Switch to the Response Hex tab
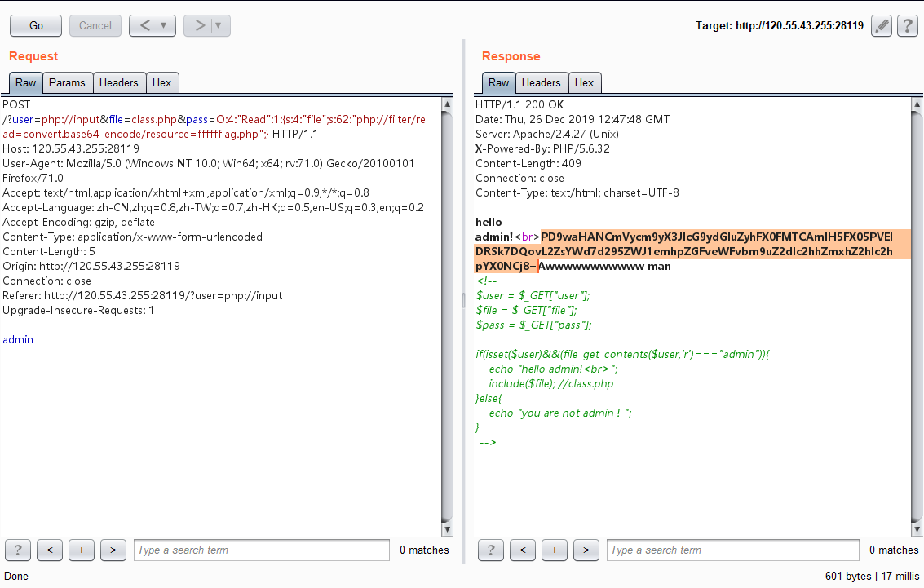 (585, 82)
